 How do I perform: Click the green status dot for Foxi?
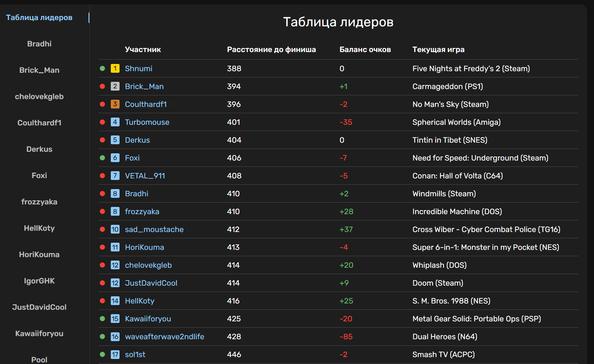[x=102, y=158]
